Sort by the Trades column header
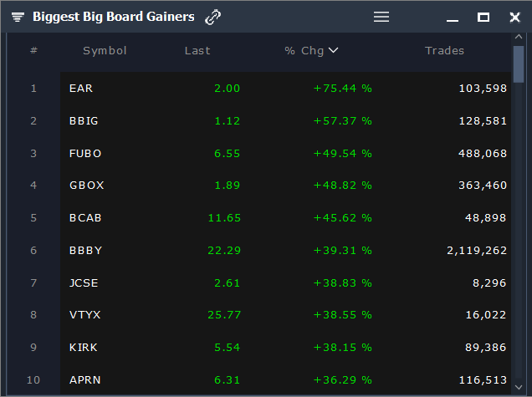Image resolution: width=532 pixels, height=397 pixels. pyautogui.click(x=444, y=51)
